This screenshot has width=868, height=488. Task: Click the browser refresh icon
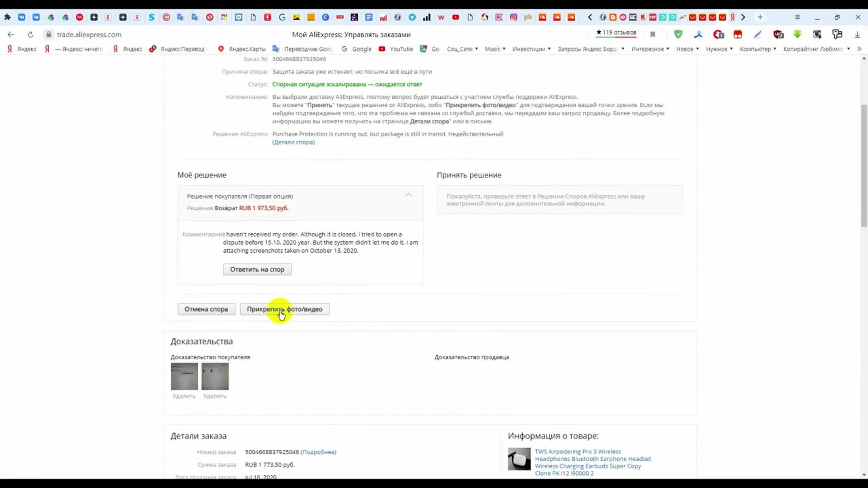(x=30, y=34)
